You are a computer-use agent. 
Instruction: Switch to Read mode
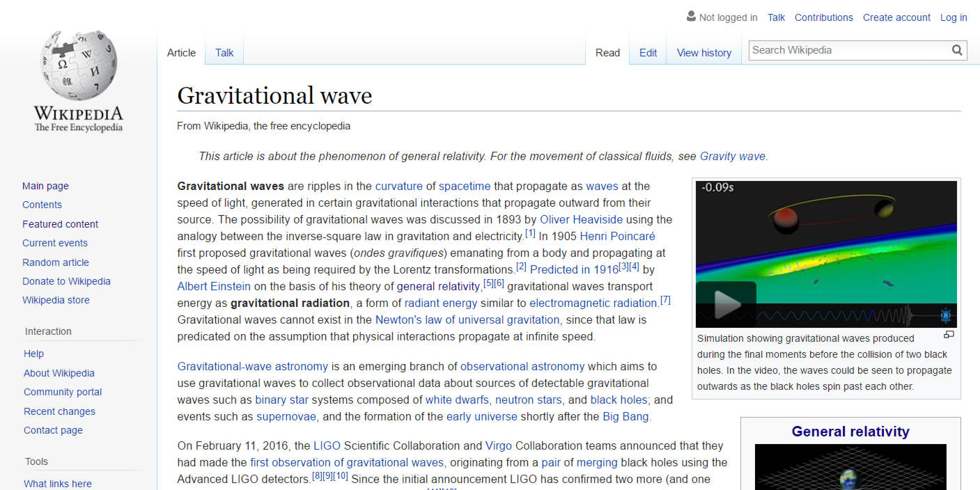(607, 52)
